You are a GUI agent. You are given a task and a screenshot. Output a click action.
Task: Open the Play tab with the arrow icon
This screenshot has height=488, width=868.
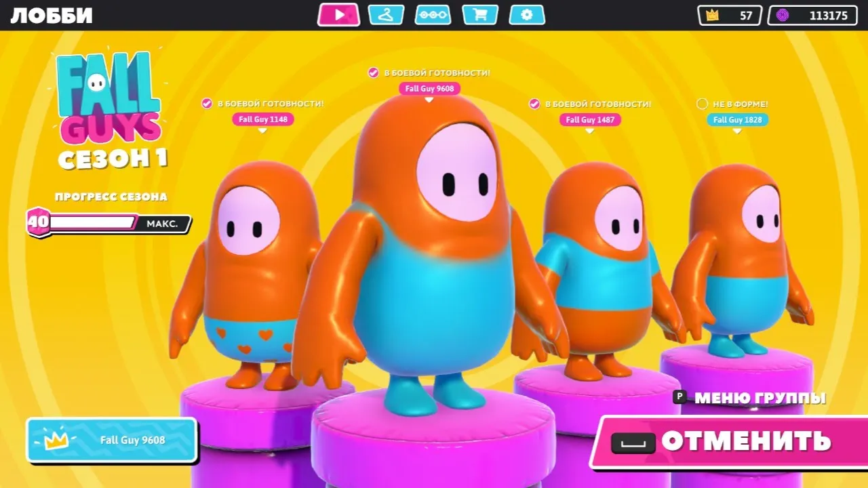pyautogui.click(x=338, y=15)
